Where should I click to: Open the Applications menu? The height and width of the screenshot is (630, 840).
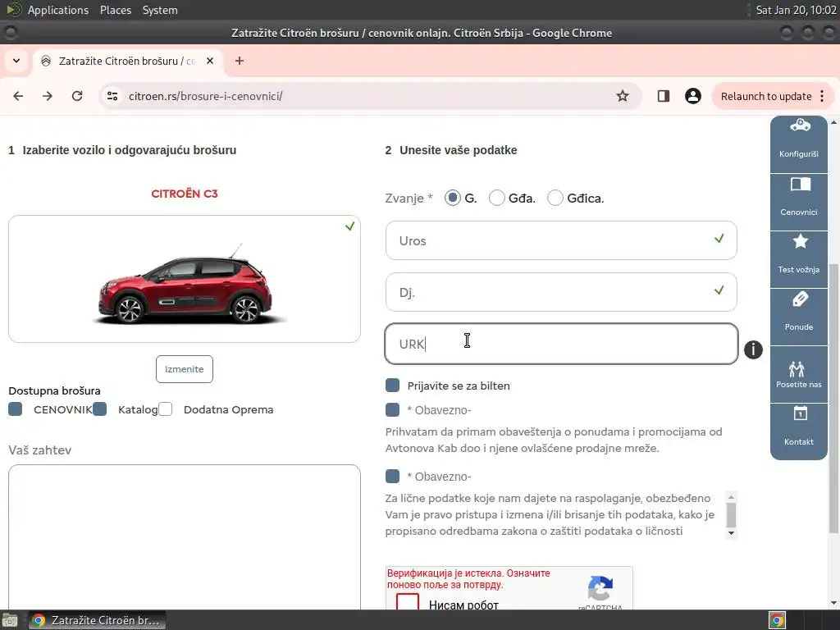point(58,10)
